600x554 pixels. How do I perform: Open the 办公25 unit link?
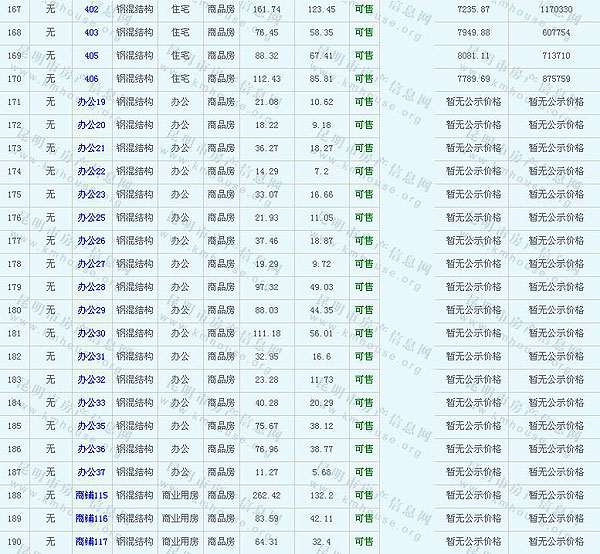click(x=91, y=218)
